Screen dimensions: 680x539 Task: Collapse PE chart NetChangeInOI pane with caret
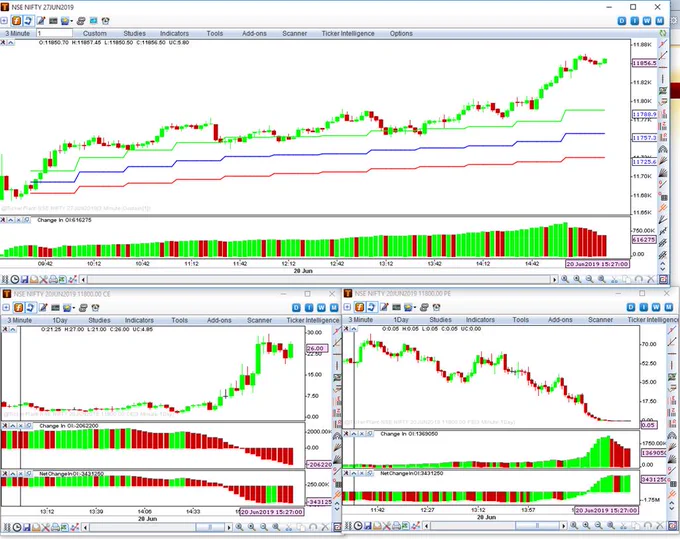(x=353, y=473)
